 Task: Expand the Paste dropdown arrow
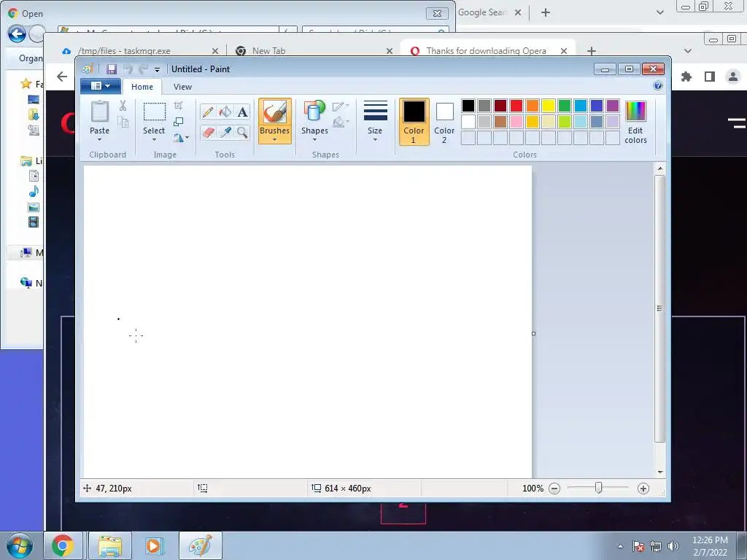pyautogui.click(x=99, y=139)
